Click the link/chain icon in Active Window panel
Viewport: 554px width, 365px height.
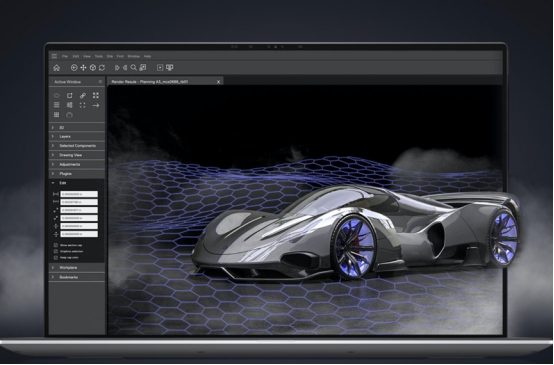83,95
